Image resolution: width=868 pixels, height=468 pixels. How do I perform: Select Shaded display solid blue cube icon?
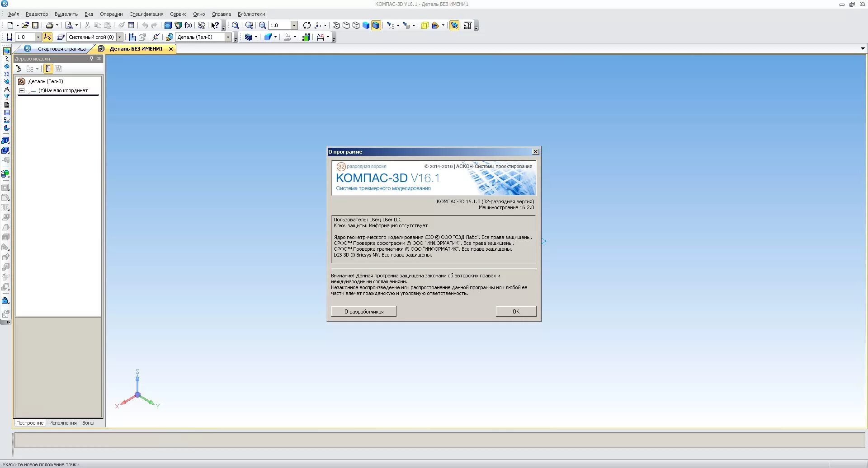(366, 25)
